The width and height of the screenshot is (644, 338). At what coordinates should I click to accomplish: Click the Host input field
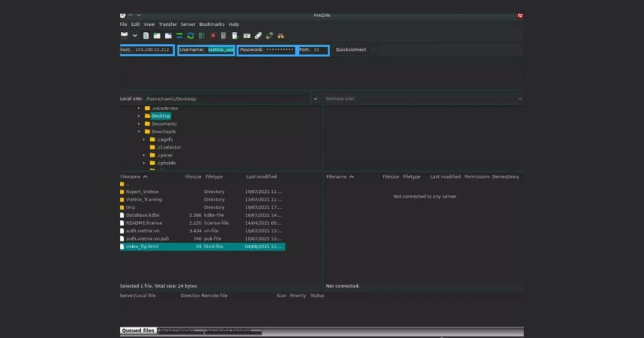(x=152, y=50)
